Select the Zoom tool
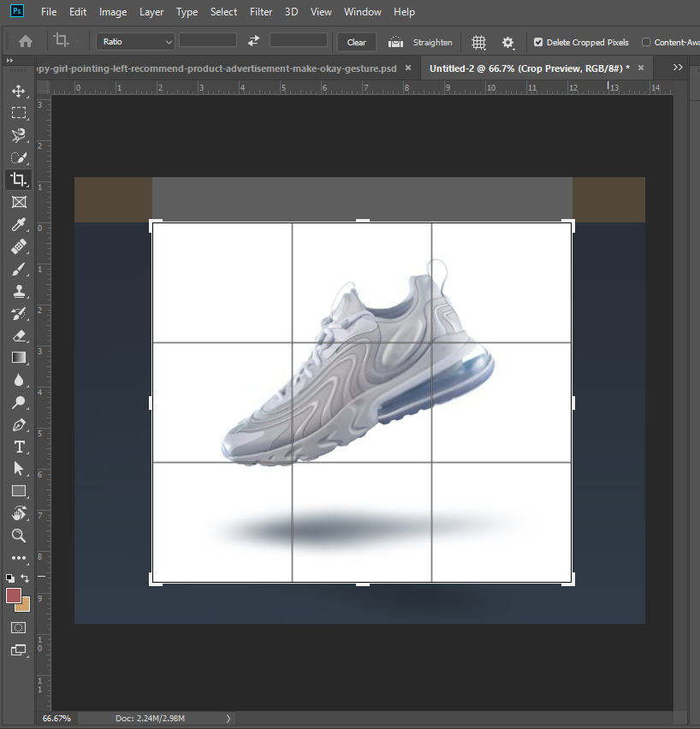Screen dimensions: 700x729 pos(19,536)
